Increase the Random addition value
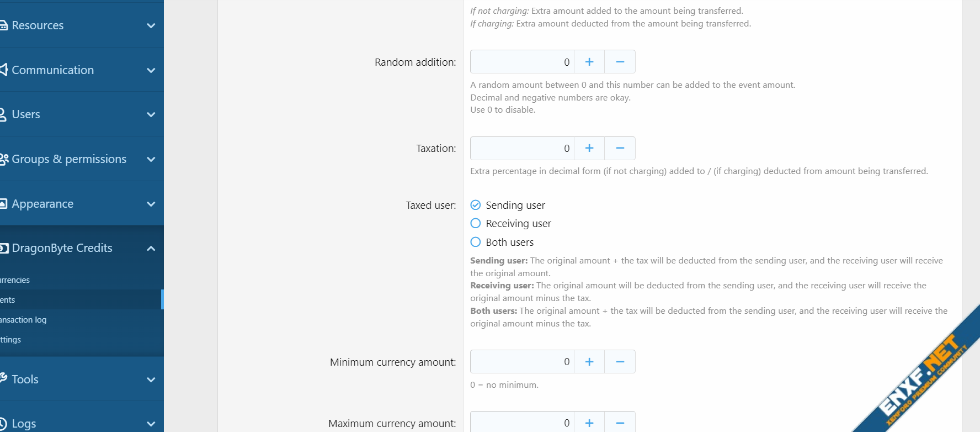980x432 pixels. pyautogui.click(x=589, y=62)
